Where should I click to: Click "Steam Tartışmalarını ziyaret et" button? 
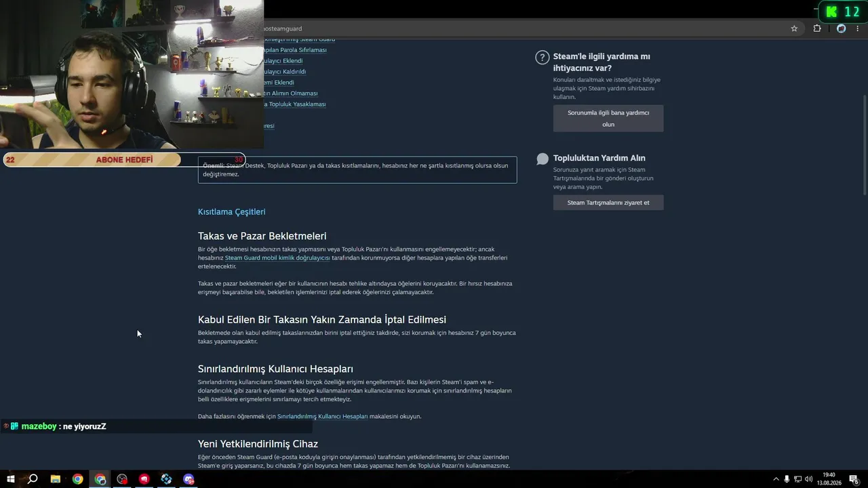608,203
